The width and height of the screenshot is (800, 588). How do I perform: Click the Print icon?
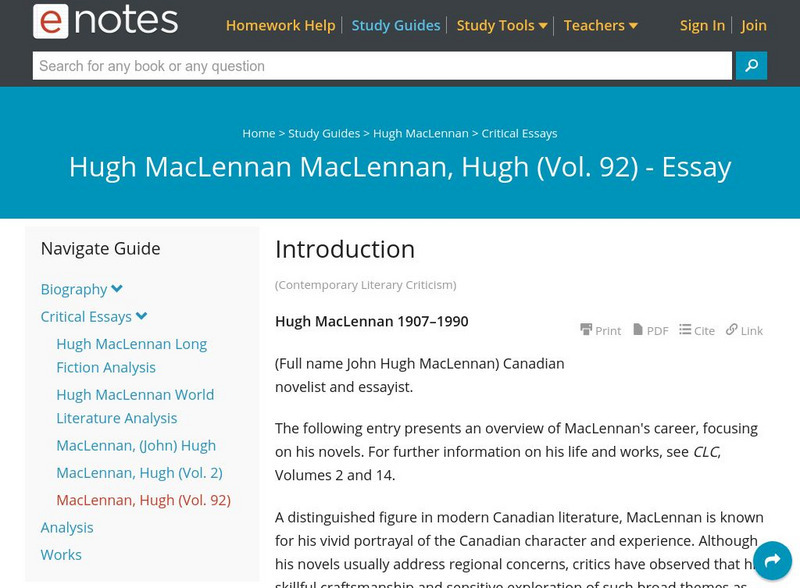[600, 330]
